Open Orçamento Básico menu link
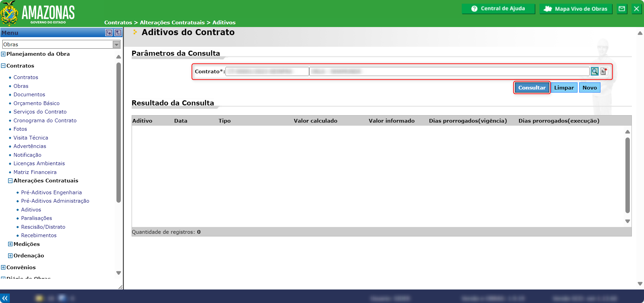The height and width of the screenshot is (303, 644). point(36,103)
